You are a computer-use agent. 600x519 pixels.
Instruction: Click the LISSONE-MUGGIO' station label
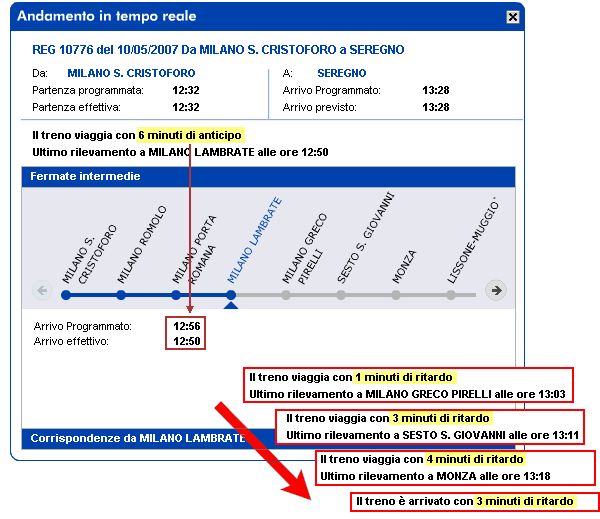(x=473, y=240)
